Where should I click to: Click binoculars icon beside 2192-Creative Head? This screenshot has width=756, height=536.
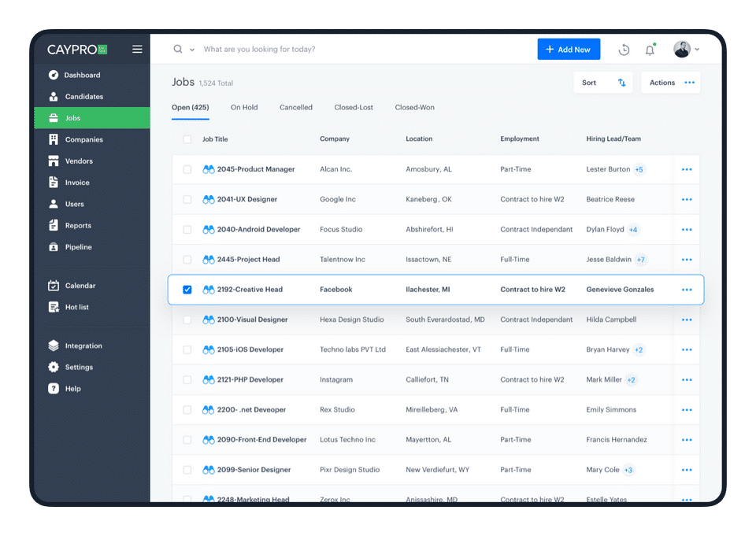[208, 289]
